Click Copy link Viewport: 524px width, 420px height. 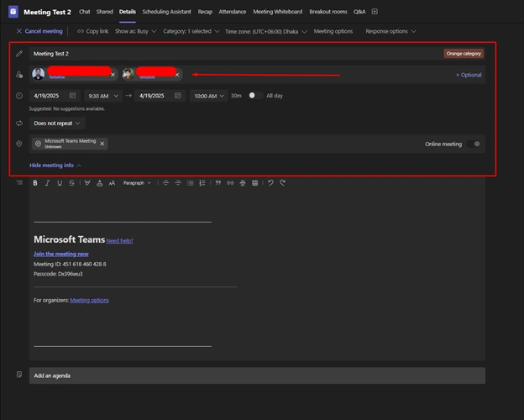(x=93, y=31)
